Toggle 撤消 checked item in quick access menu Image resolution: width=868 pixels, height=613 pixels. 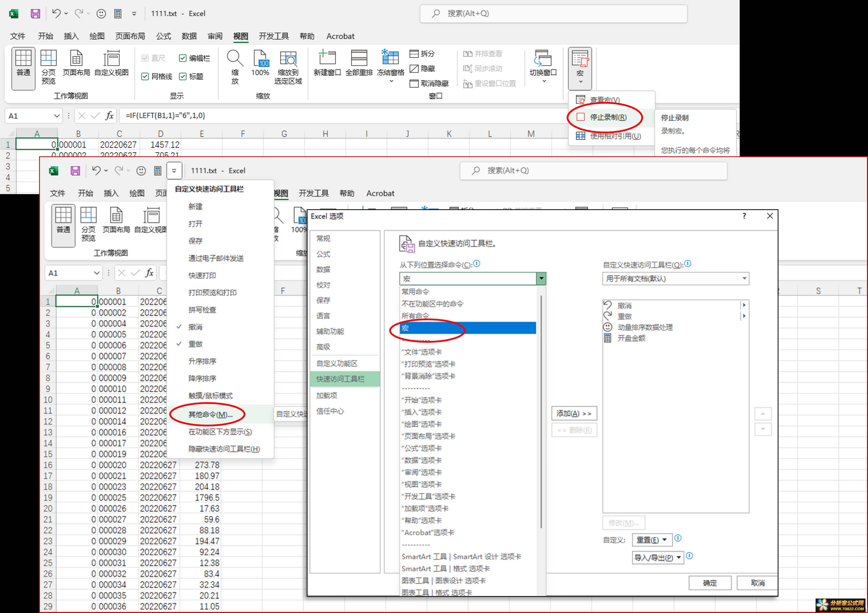[x=221, y=327]
